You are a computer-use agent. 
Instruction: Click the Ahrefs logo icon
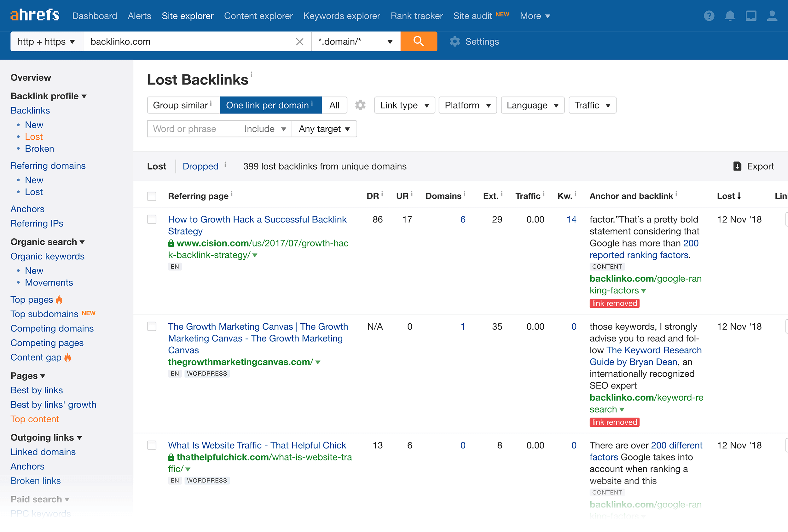tap(34, 15)
